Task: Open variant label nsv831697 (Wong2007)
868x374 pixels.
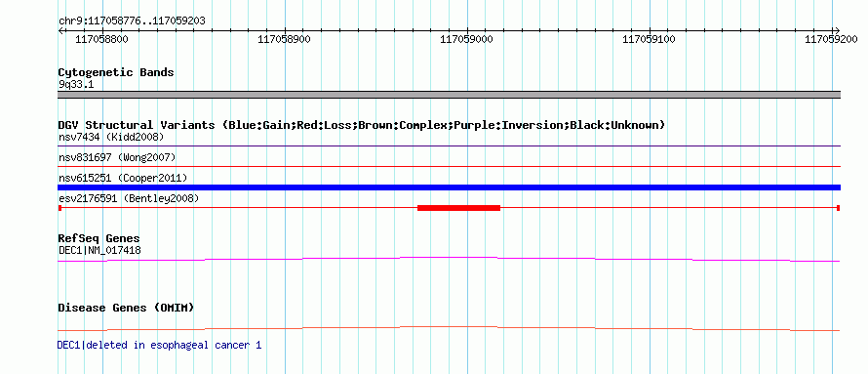Action: point(117,157)
